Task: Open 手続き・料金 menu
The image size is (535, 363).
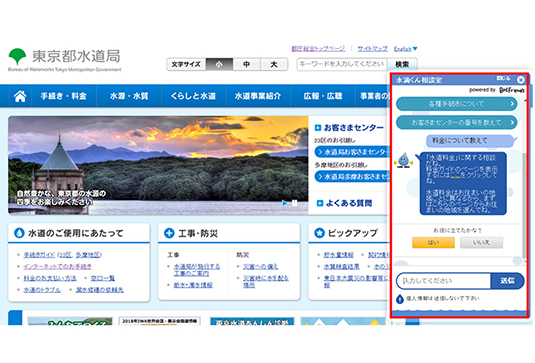Action: point(64,96)
